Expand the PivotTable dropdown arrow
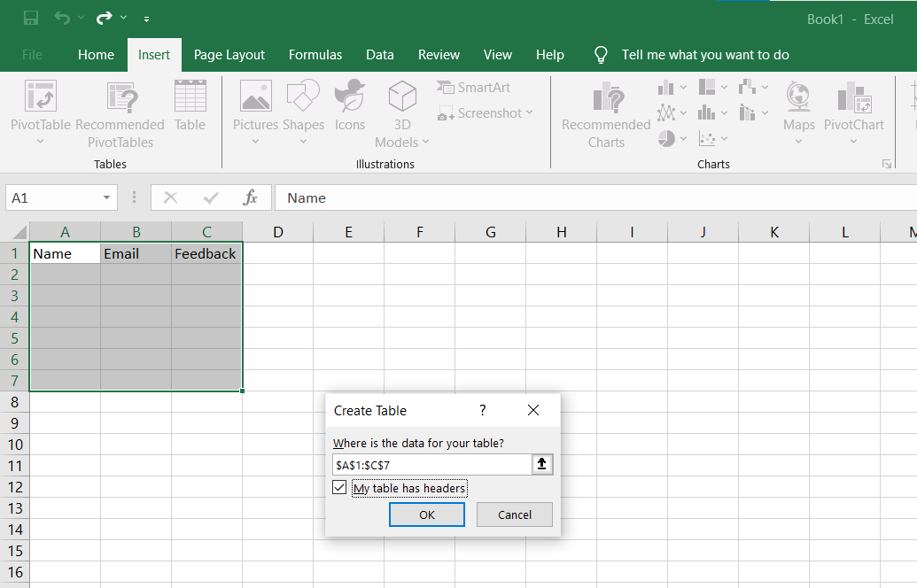The height and width of the screenshot is (588, 917). [41, 142]
